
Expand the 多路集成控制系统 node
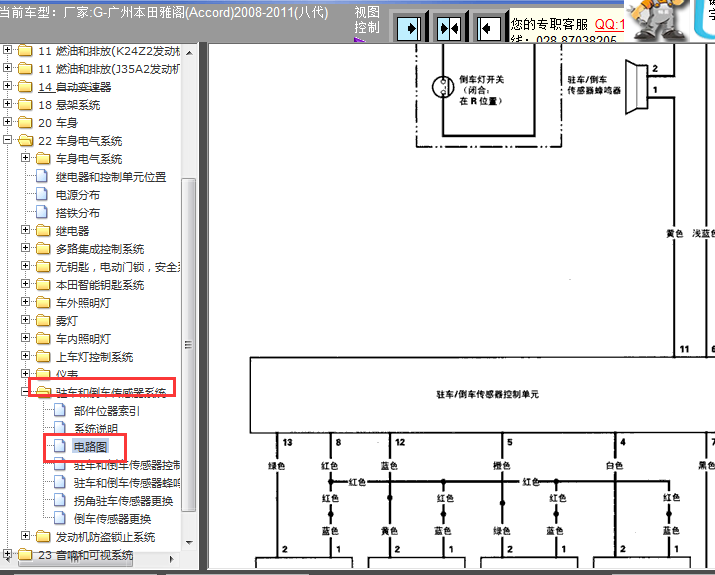click(x=26, y=248)
